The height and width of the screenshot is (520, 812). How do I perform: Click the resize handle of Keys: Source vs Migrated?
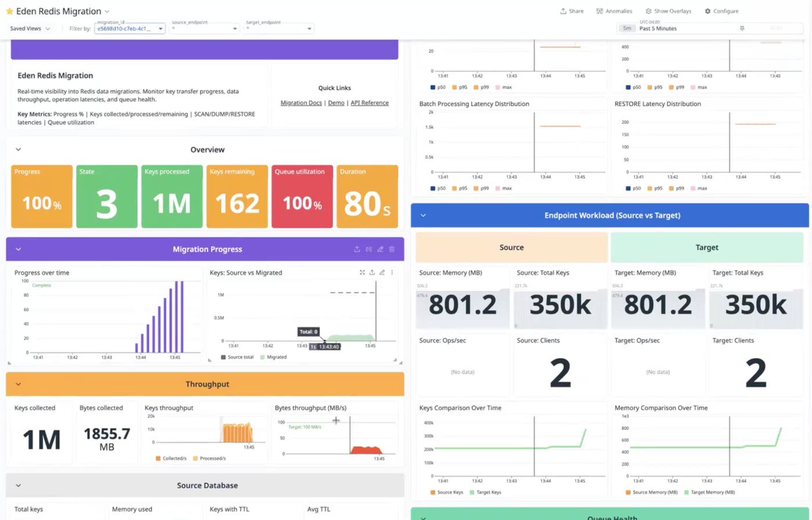click(x=396, y=361)
